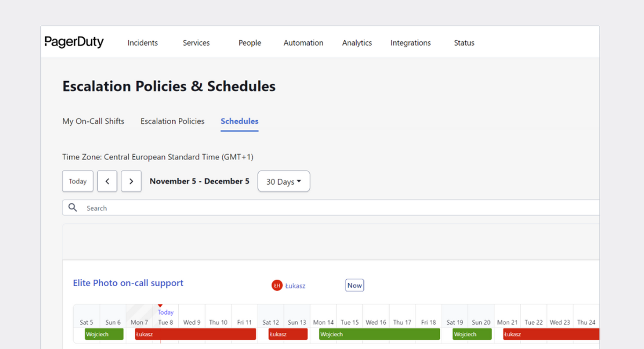The height and width of the screenshot is (349, 644).
Task: Click the Today button
Action: [x=78, y=181]
